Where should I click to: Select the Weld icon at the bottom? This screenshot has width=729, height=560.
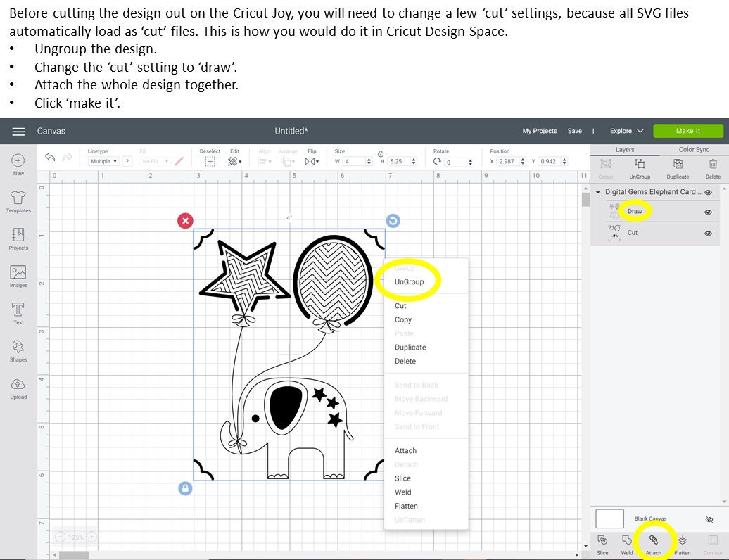[x=627, y=540]
